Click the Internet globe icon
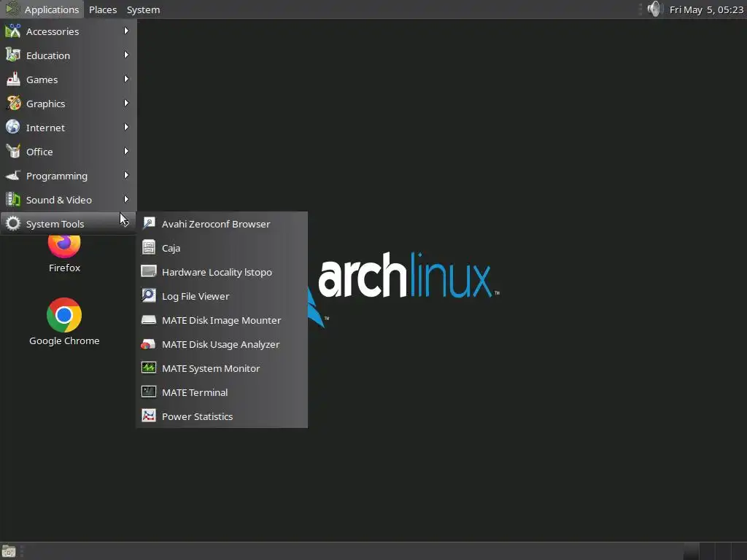 [13, 127]
